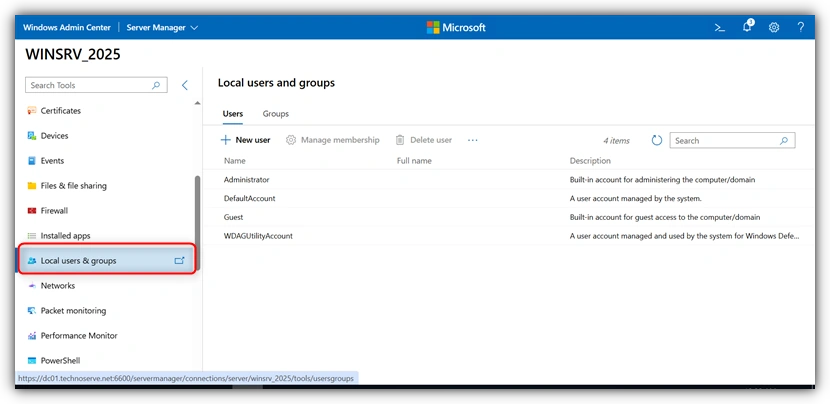Click the Performance Monitor tool icon
The image size is (830, 404).
(31, 336)
